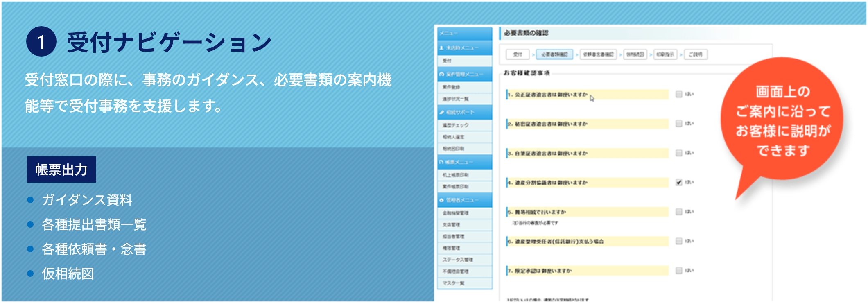Open 担当者管理 in the sidebar
The height and width of the screenshot is (303, 868).
[x=465, y=237]
